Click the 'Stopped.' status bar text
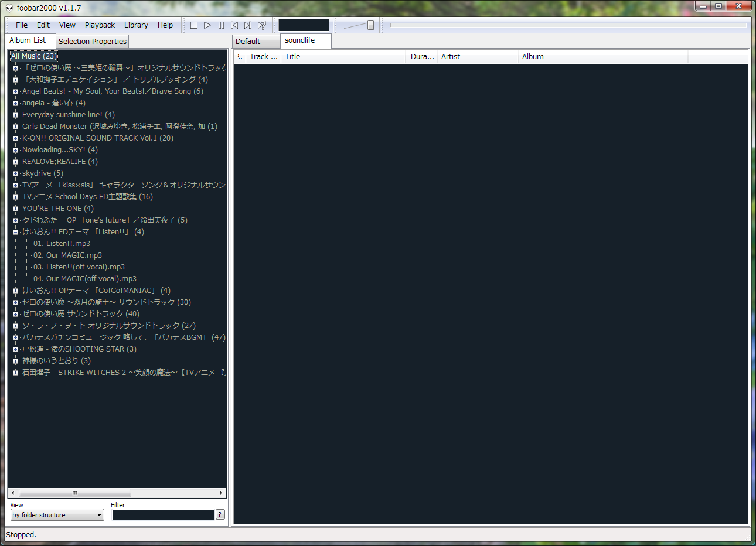This screenshot has height=546, width=756. (x=21, y=535)
